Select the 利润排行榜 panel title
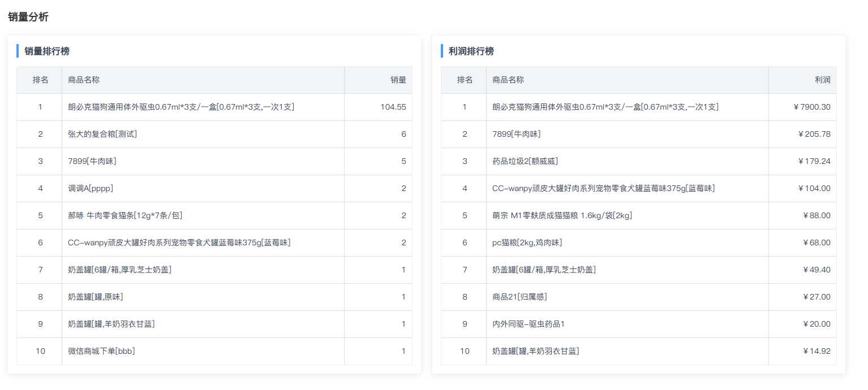This screenshot has width=868, height=390. tap(471, 51)
